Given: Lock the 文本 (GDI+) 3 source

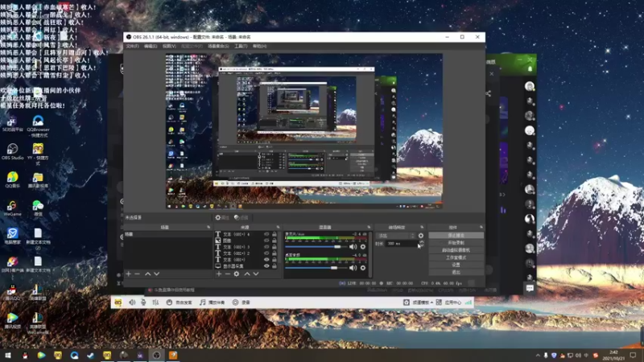Looking at the screenshot, I should [x=275, y=247].
